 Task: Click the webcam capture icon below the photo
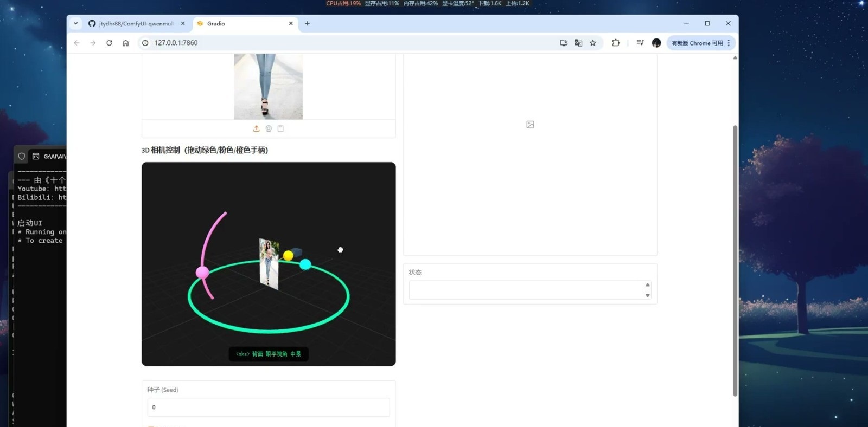click(x=269, y=128)
